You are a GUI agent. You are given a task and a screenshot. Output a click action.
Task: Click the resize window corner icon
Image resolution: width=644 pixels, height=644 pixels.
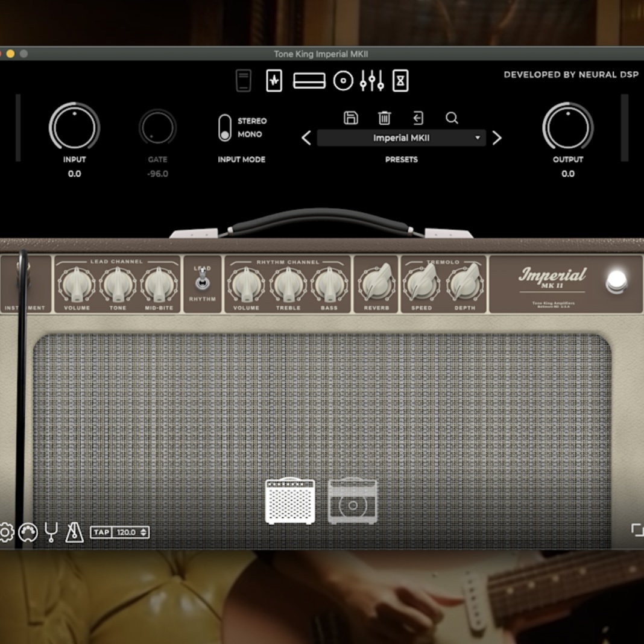click(637, 530)
